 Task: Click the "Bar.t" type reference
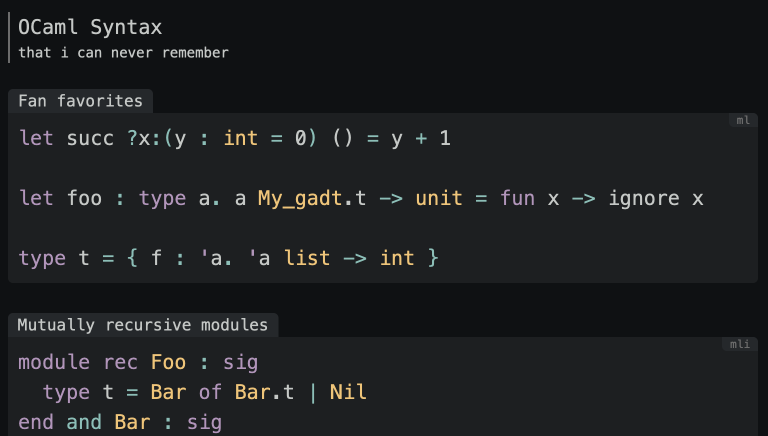(264, 392)
